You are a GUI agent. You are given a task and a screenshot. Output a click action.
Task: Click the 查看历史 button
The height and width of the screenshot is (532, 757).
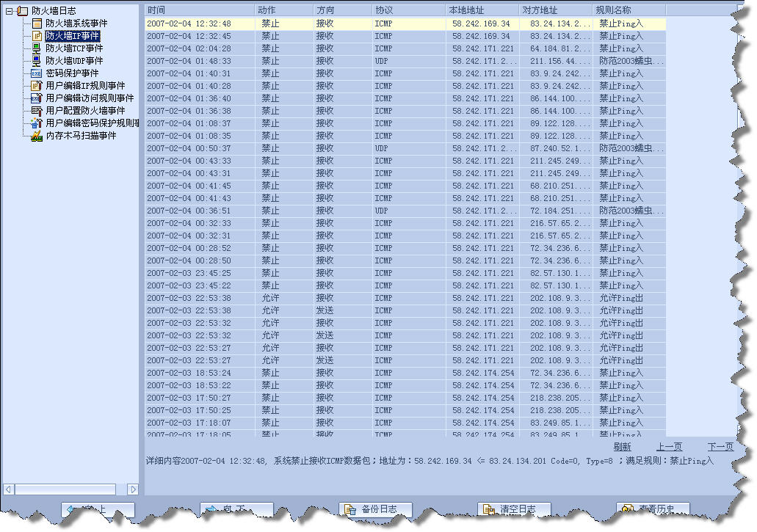pyautogui.click(x=653, y=510)
